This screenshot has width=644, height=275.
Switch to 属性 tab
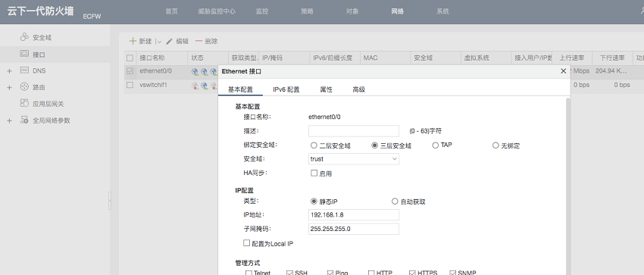click(326, 89)
